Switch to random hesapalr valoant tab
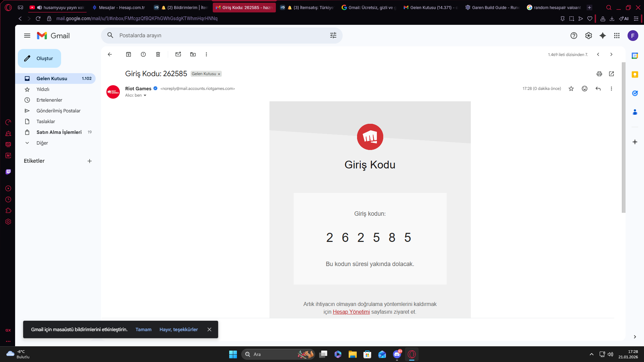 pyautogui.click(x=554, y=7)
